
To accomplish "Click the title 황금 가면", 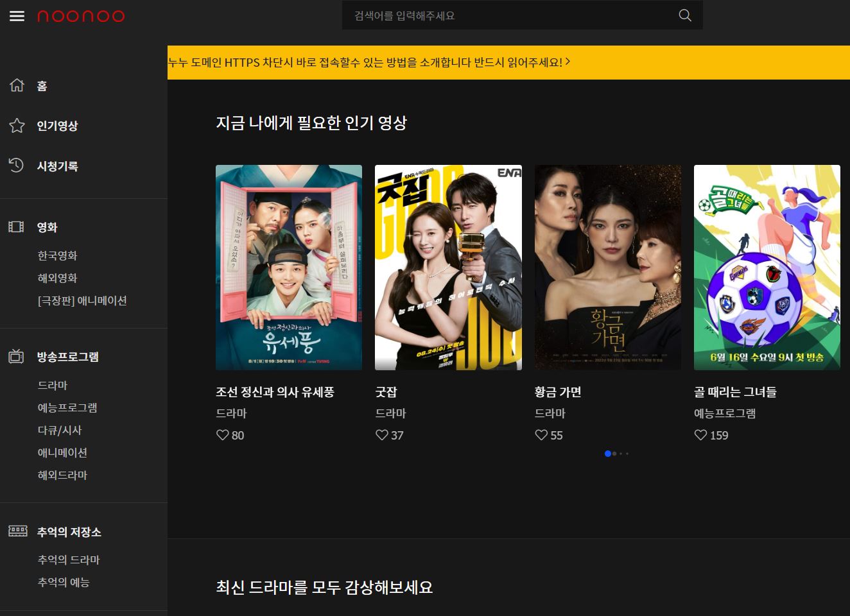I will [558, 391].
